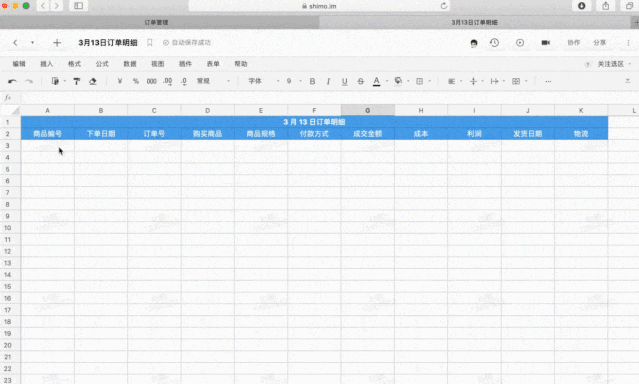Click the 分享 share button
The width and height of the screenshot is (639, 384).
click(599, 42)
